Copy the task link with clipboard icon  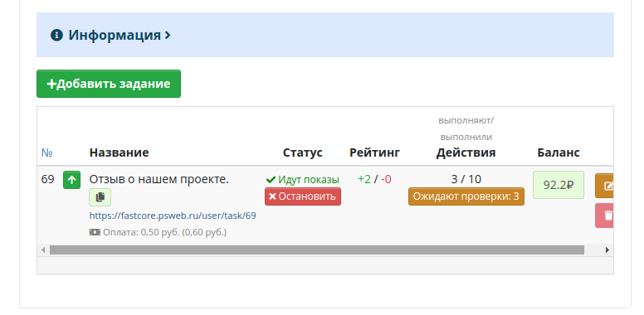pyautogui.click(x=100, y=197)
